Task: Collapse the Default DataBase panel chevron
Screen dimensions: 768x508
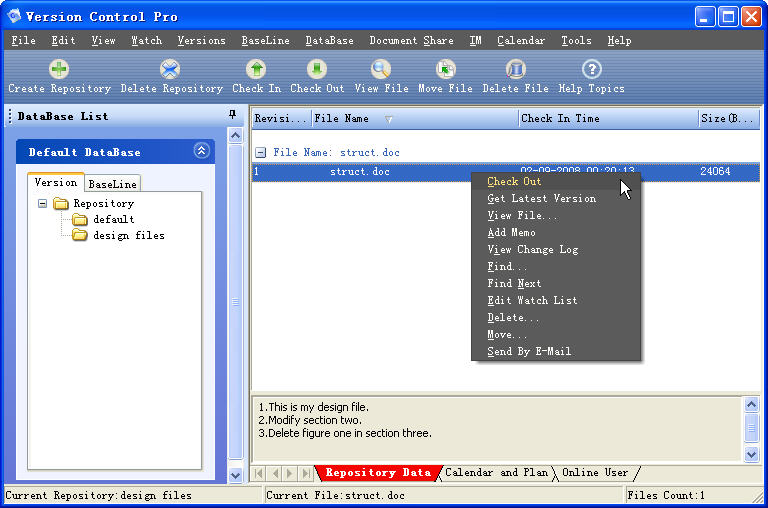Action: pos(201,151)
